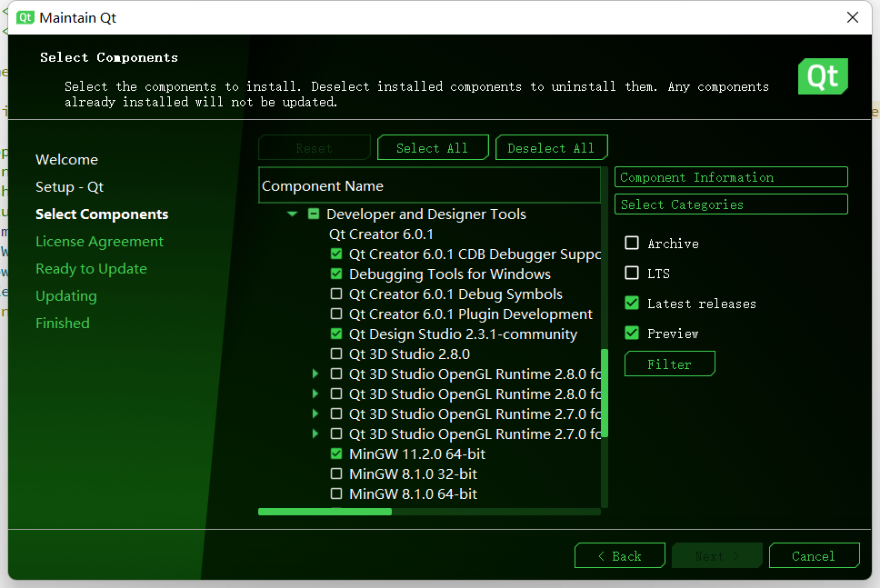
Task: Open the Select Categories tab
Action: click(731, 204)
